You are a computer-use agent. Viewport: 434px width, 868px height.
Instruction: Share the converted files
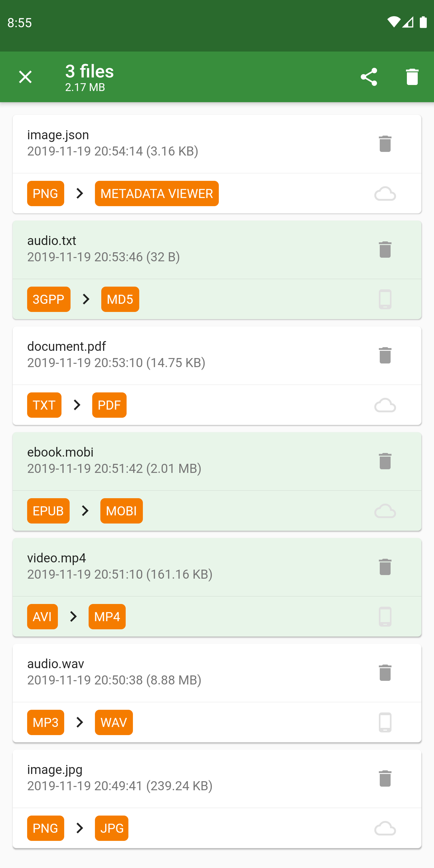click(369, 77)
